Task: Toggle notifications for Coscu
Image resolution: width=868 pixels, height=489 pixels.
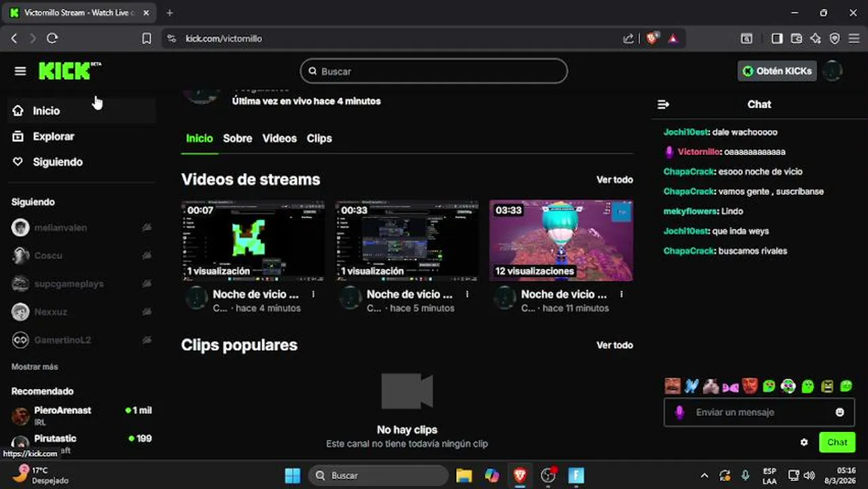Action: [147, 255]
